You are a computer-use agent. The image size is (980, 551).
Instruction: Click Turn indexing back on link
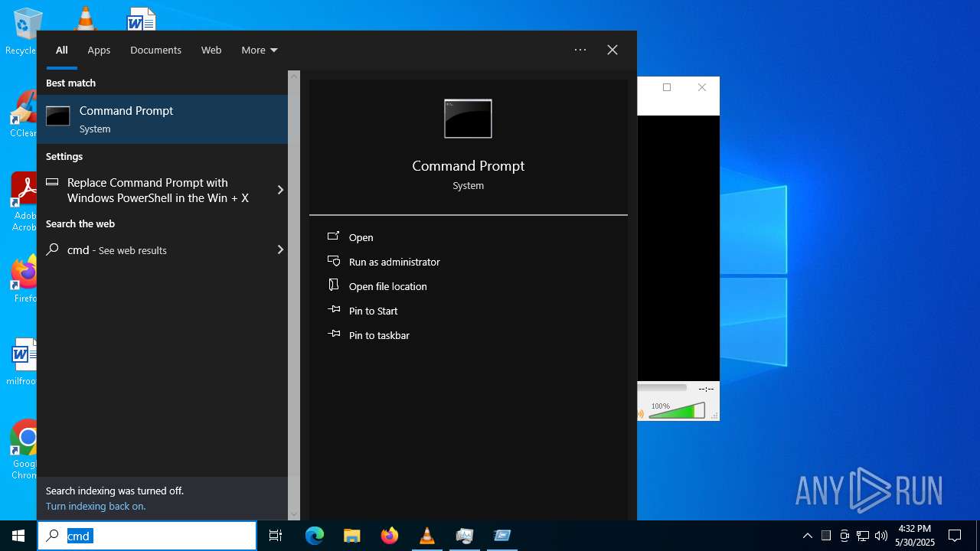pyautogui.click(x=96, y=506)
